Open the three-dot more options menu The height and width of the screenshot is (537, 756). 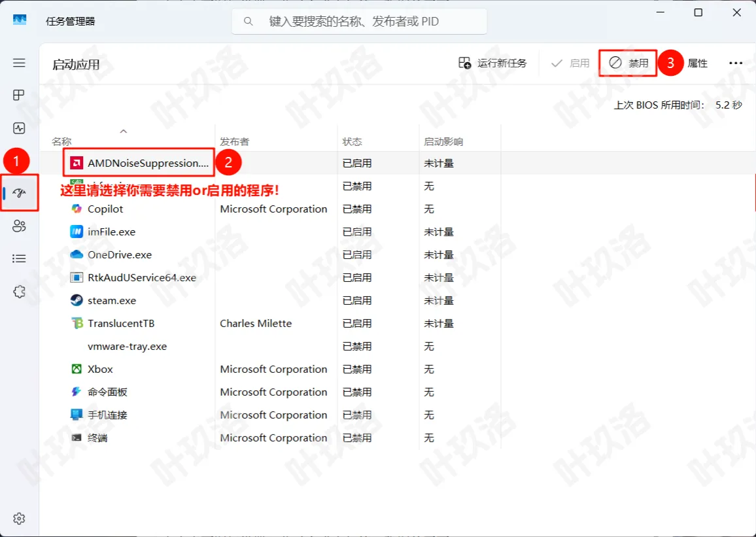pyautogui.click(x=736, y=63)
